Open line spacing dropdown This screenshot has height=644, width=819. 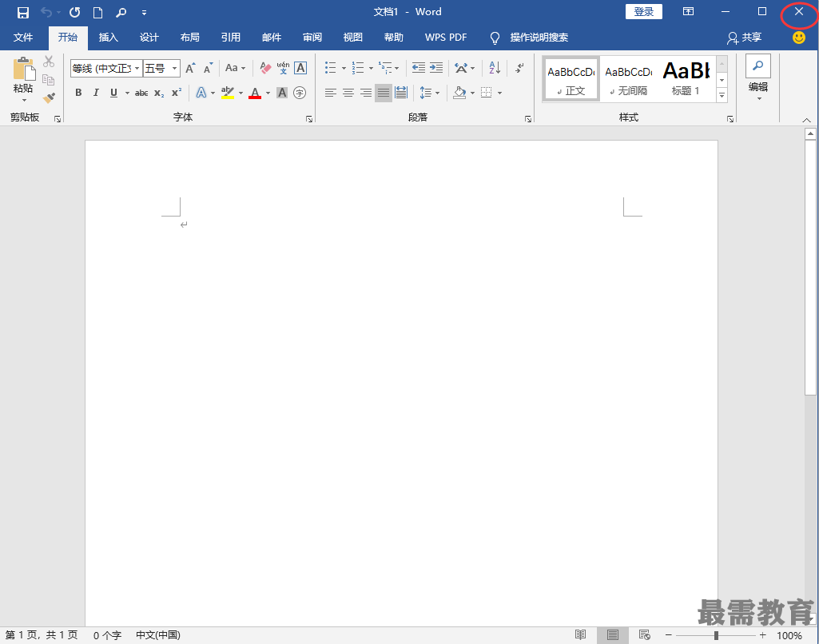coord(429,93)
